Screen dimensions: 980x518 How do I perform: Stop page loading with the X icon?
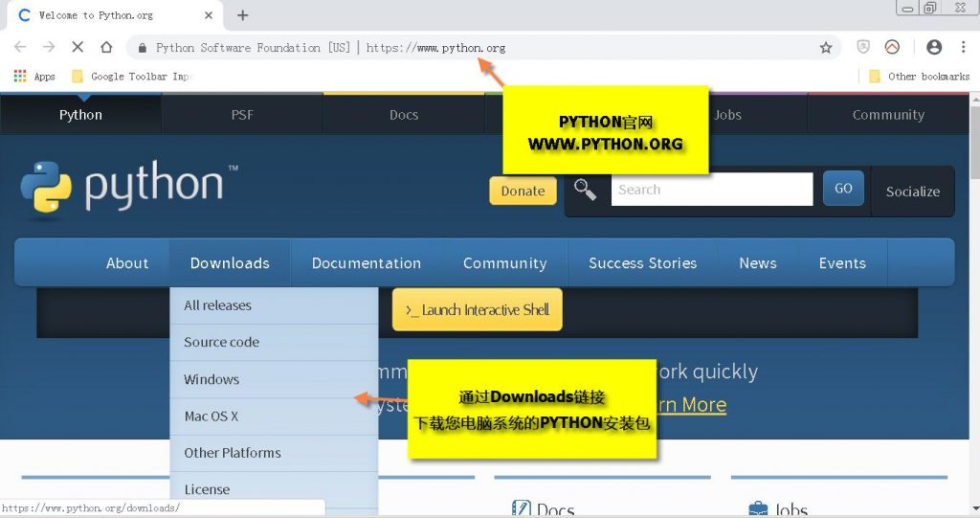pos(78,47)
